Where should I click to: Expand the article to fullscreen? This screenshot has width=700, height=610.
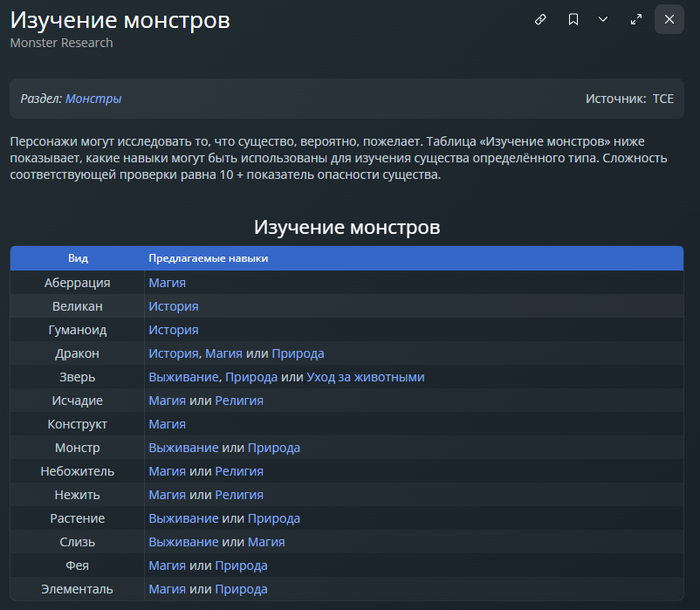[636, 19]
